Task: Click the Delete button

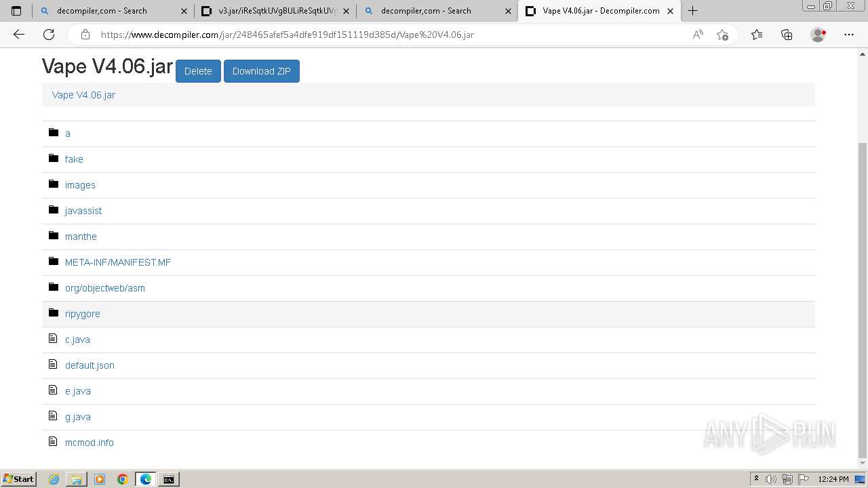Action: click(x=198, y=71)
